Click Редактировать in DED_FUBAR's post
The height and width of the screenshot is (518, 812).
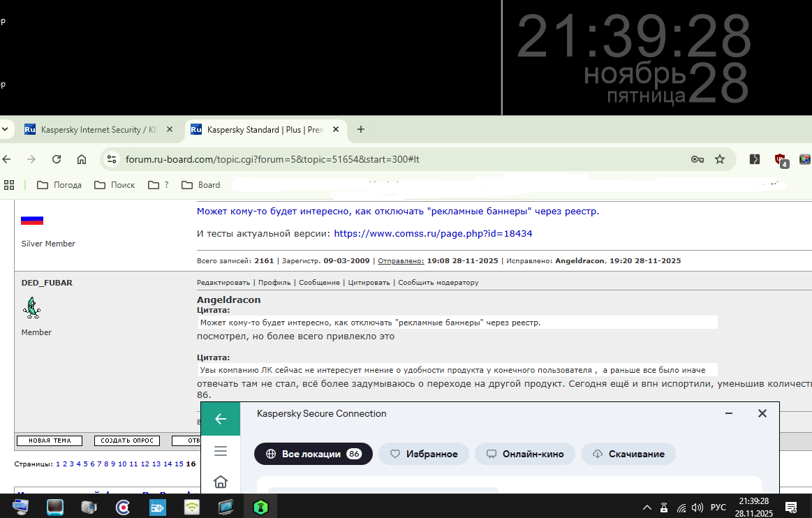(x=223, y=282)
